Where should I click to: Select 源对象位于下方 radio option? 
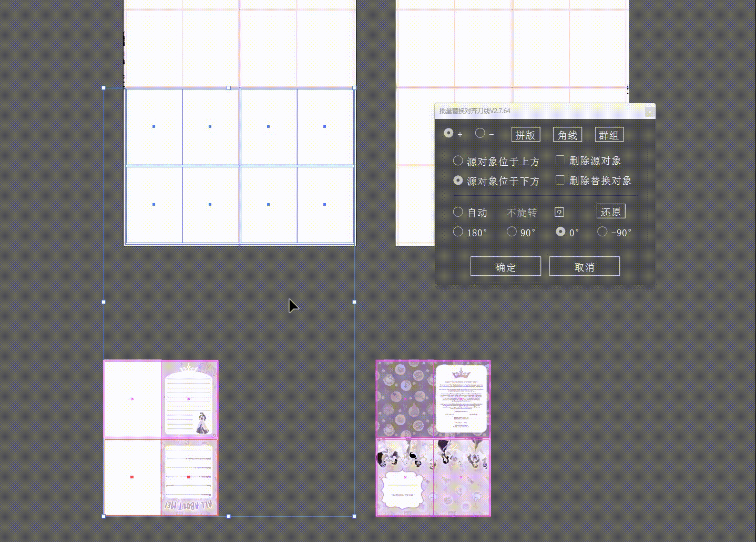(458, 180)
